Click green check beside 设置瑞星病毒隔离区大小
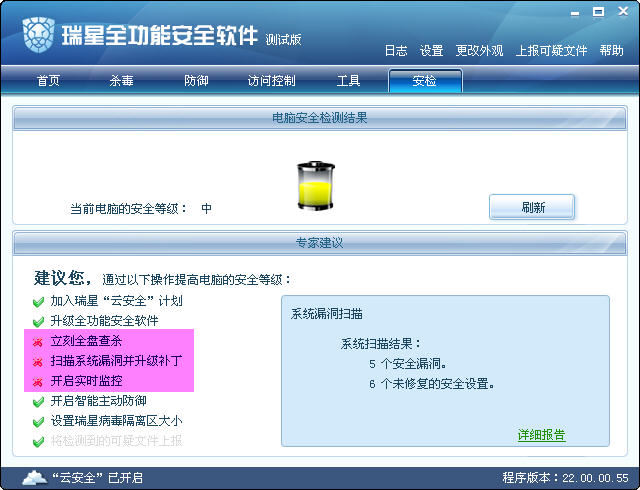This screenshot has height=490, width=640. [x=38, y=422]
